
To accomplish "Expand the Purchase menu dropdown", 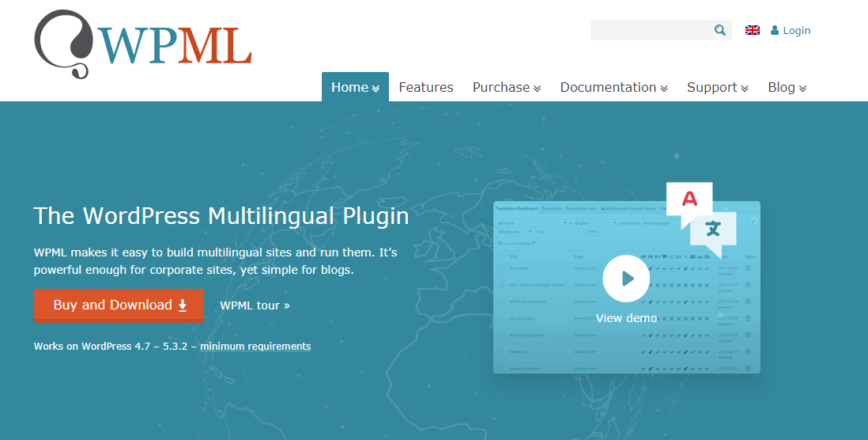I will point(506,87).
